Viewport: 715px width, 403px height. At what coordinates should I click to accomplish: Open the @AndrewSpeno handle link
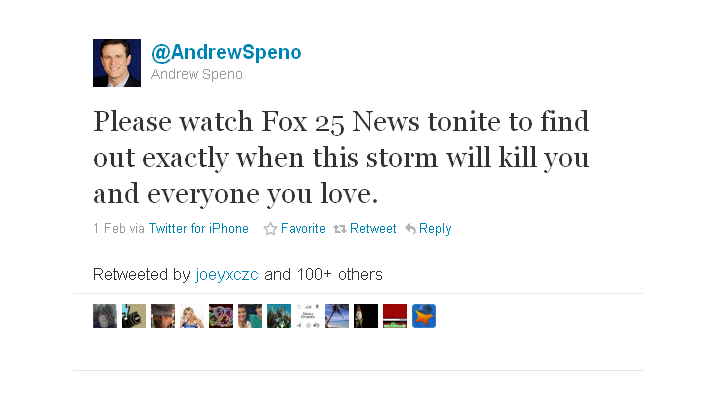pos(226,52)
